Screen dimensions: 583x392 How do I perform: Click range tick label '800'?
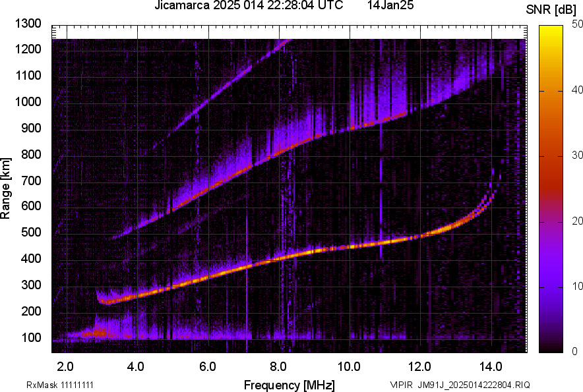(x=31, y=154)
